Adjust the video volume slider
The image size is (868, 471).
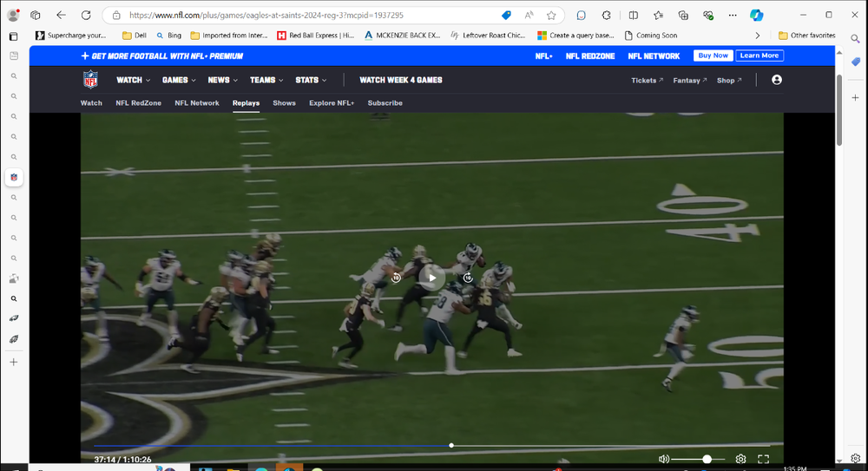click(707, 459)
